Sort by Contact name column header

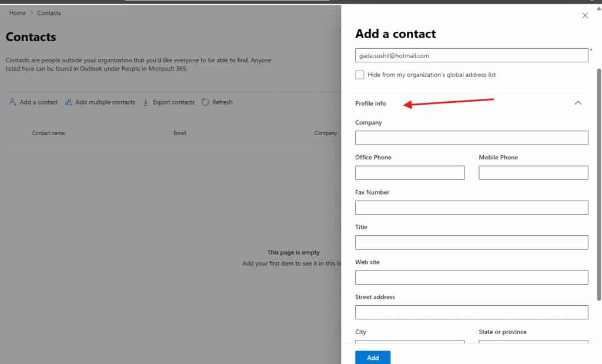coord(48,133)
